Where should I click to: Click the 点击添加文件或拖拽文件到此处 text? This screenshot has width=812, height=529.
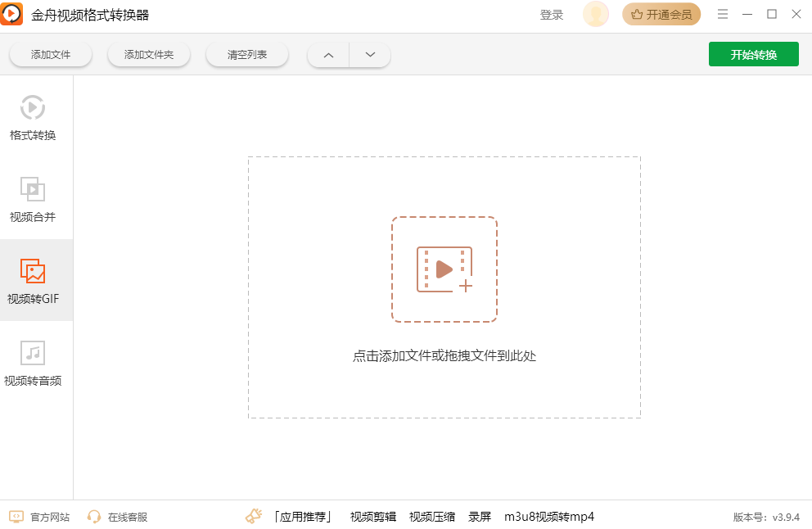[444, 356]
